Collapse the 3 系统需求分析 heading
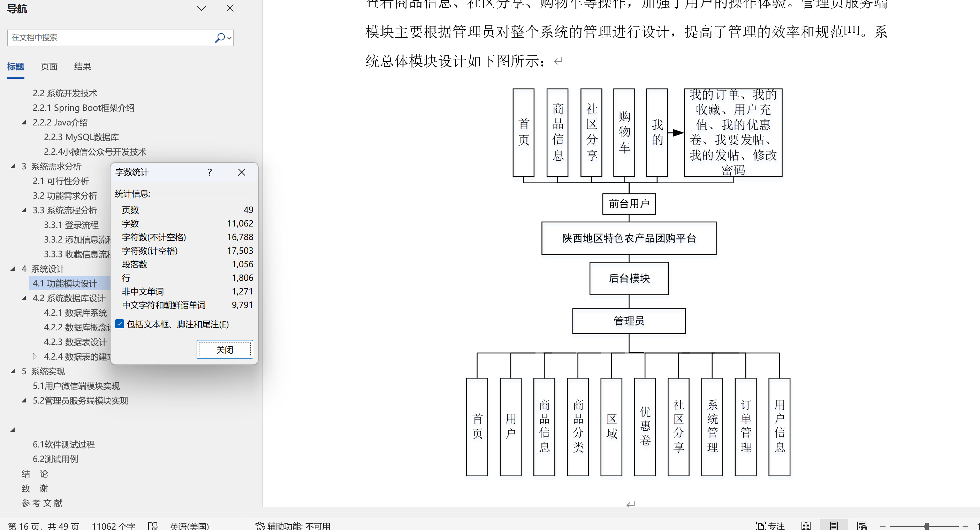The image size is (980, 530). [13, 167]
